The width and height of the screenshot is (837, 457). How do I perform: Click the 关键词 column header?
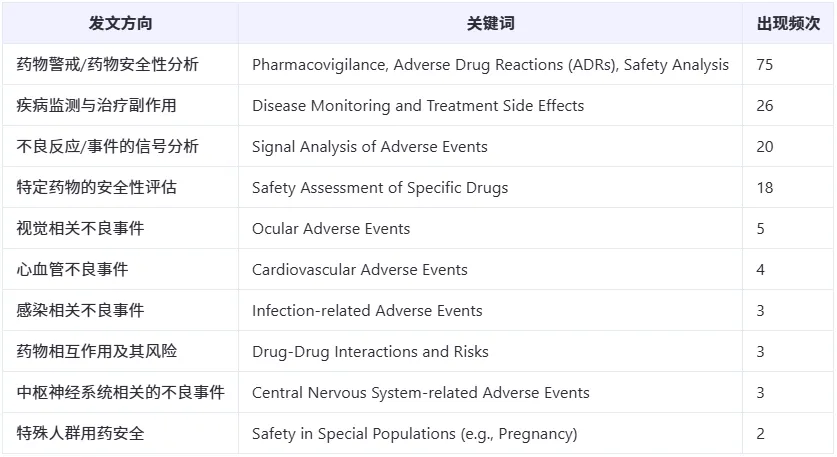pos(490,23)
